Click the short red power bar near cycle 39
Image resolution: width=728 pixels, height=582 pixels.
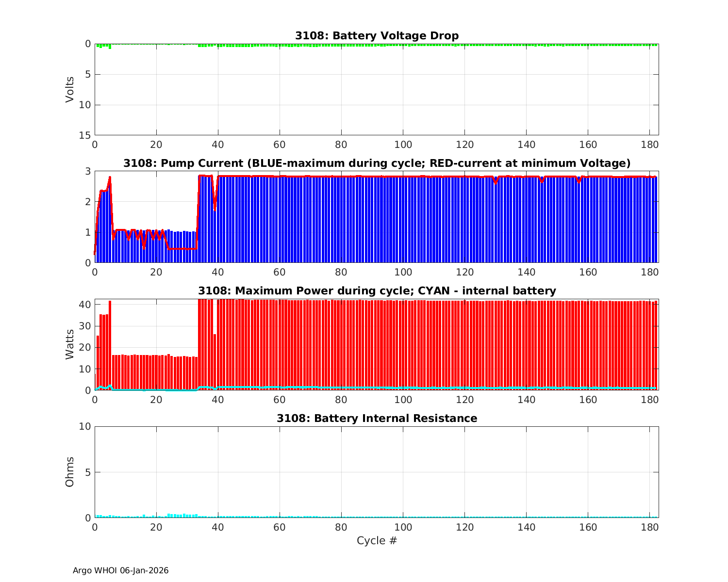[215, 361]
